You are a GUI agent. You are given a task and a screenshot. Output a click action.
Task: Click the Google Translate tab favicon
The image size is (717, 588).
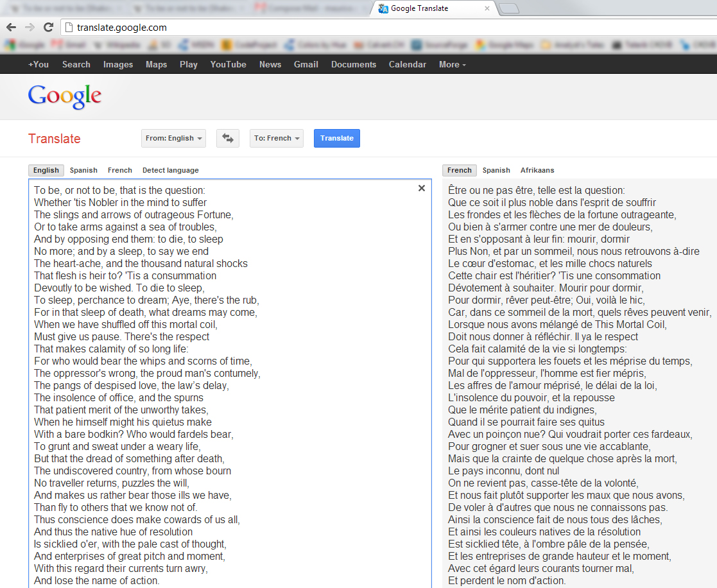pyautogui.click(x=383, y=8)
